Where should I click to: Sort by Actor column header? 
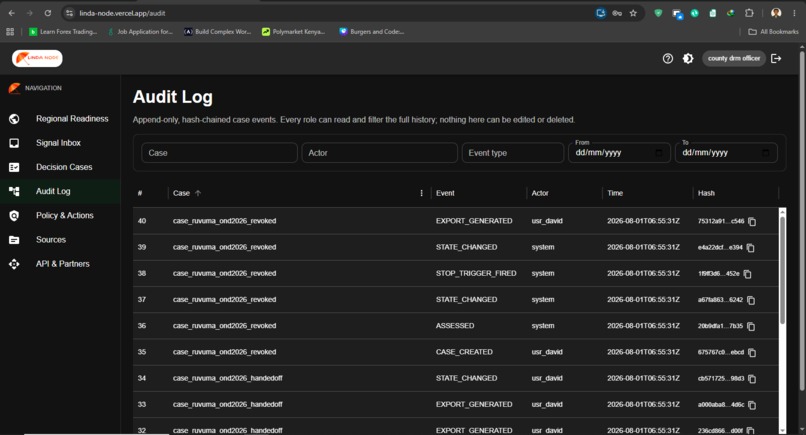point(540,193)
